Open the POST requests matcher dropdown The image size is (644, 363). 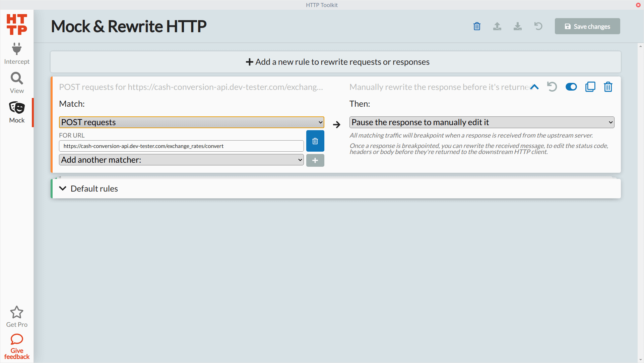[x=192, y=122]
